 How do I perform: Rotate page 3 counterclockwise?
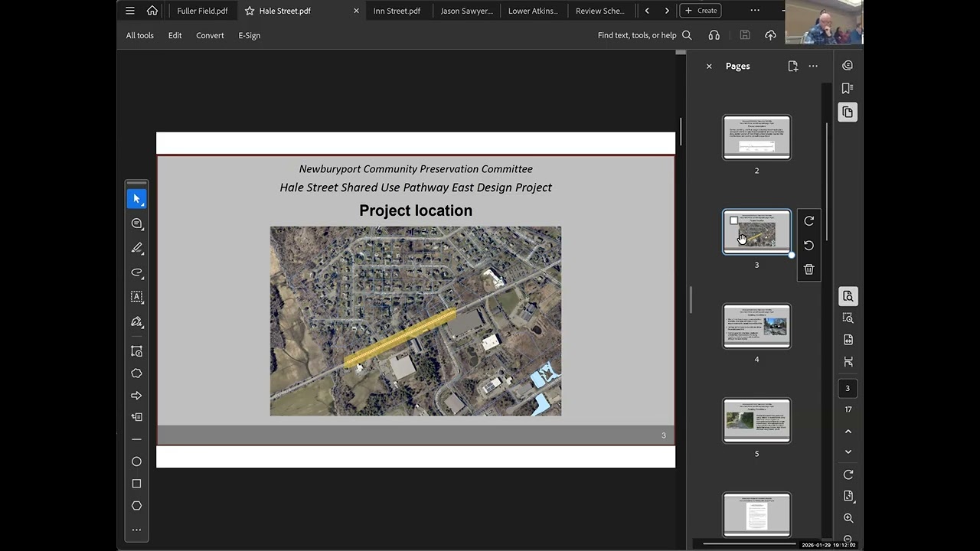pos(808,246)
